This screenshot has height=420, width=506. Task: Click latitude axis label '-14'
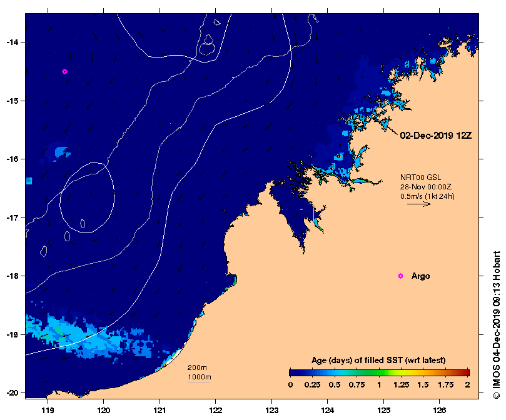(12, 42)
